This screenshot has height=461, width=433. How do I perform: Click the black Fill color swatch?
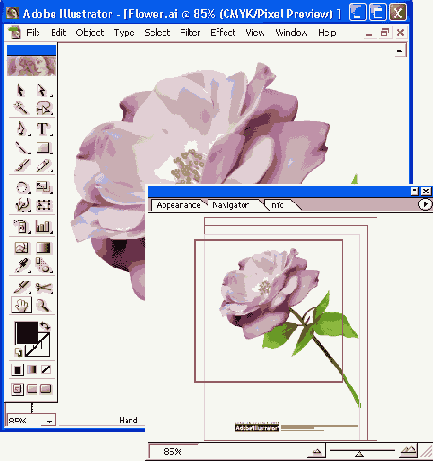[26, 333]
